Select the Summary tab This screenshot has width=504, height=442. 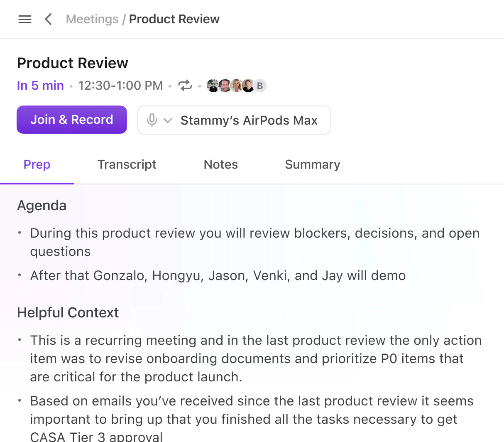313,165
